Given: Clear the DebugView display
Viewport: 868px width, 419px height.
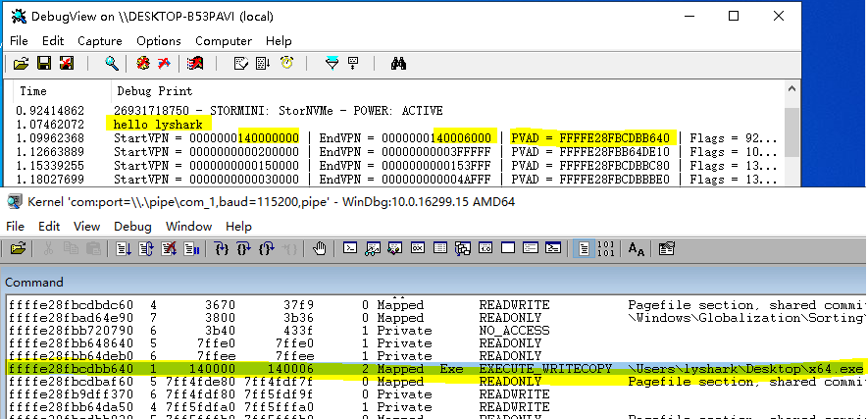Looking at the screenshot, I should pos(241,64).
